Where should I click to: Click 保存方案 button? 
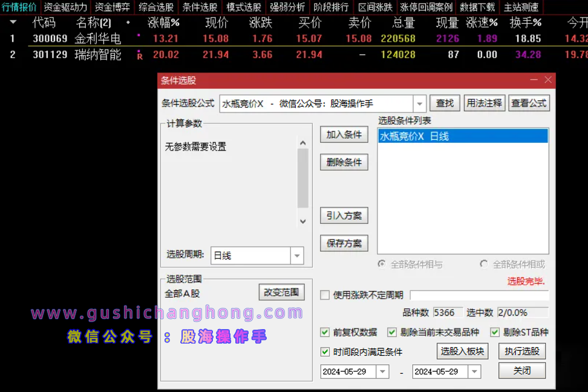click(x=344, y=243)
